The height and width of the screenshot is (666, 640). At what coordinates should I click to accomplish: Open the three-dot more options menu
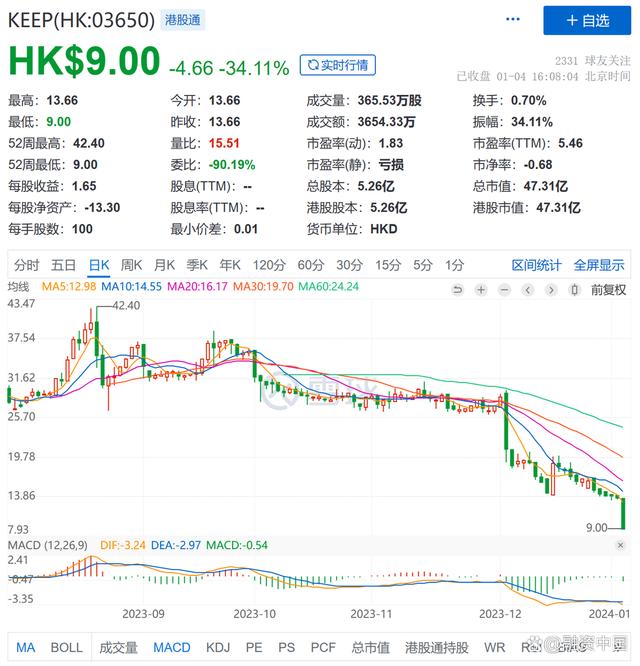[513, 20]
